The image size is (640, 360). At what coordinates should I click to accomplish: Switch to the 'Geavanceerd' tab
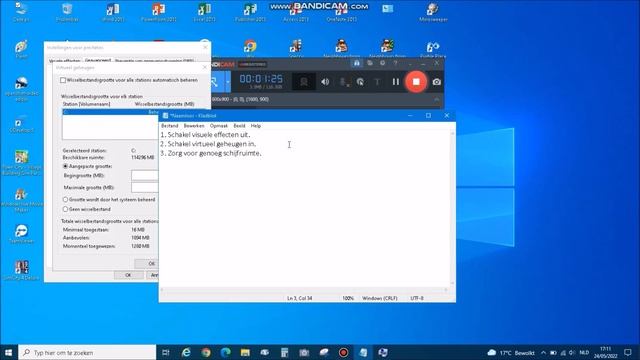pyautogui.click(x=98, y=60)
